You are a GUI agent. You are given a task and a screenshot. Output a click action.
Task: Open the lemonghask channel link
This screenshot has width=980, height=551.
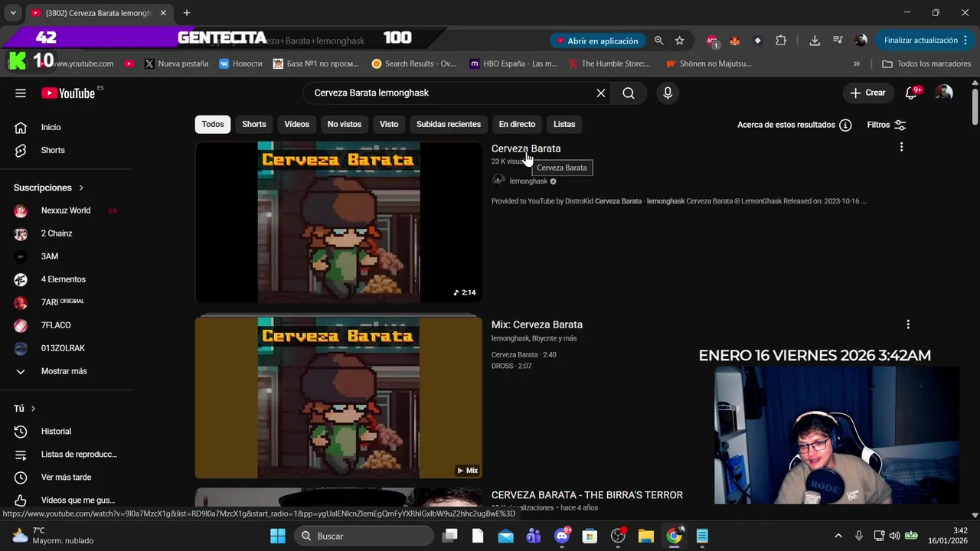point(528,181)
